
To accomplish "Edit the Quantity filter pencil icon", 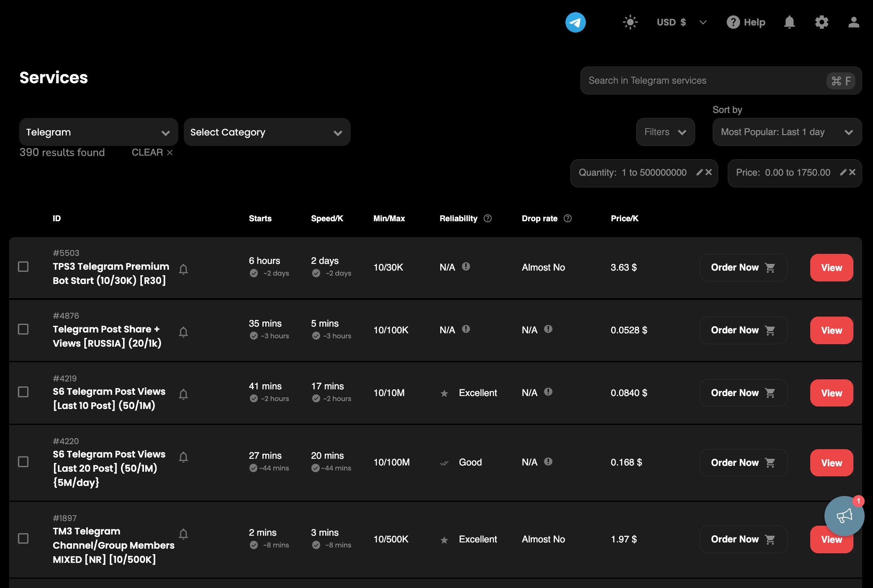I will 699,172.
